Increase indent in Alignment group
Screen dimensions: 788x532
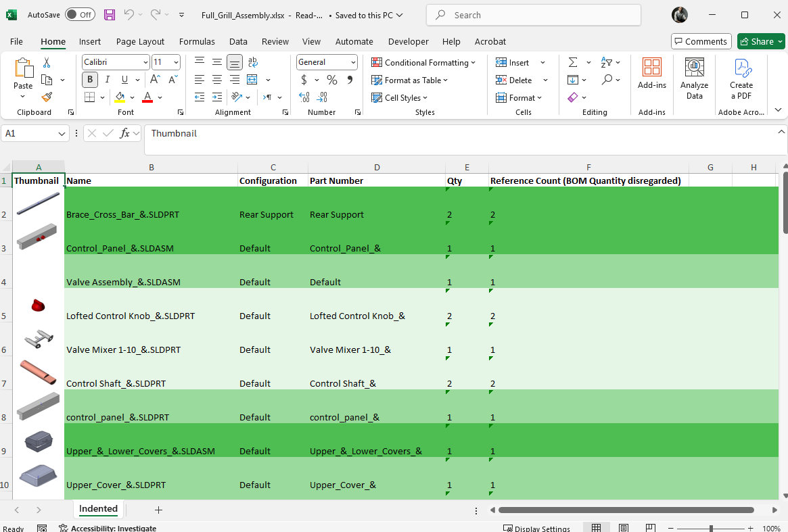coord(217,97)
